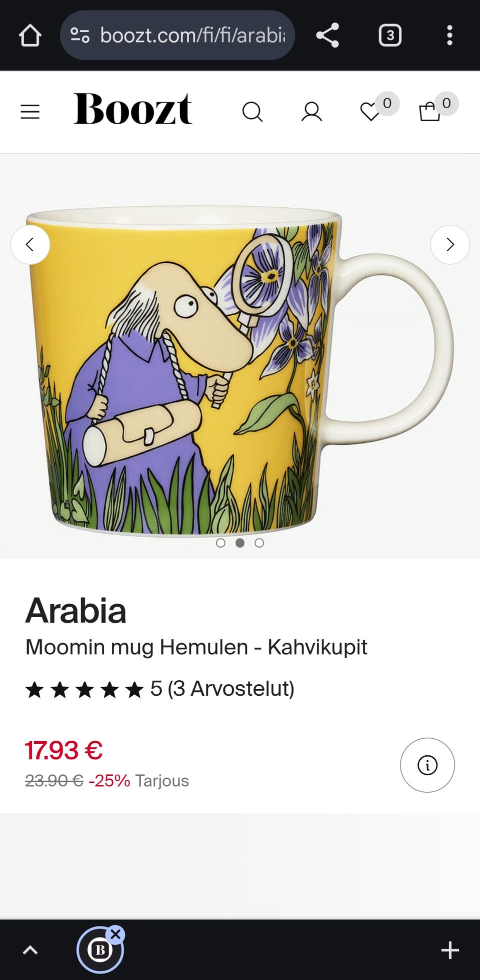The height and width of the screenshot is (980, 480).
Task: Open the tab switcher showing 3 tabs
Action: coord(390,36)
